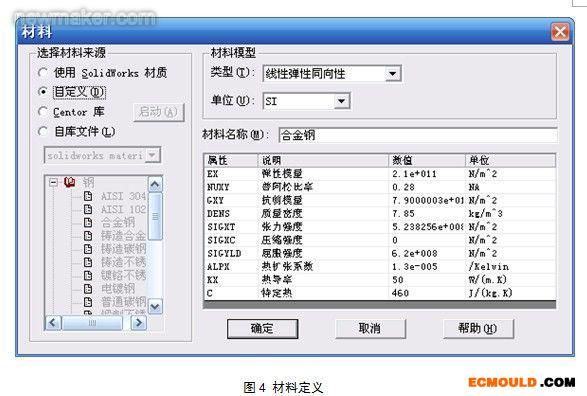This screenshot has width=587, height=396.
Task: Select AISI 102 tree item
Action: pyautogui.click(x=124, y=209)
